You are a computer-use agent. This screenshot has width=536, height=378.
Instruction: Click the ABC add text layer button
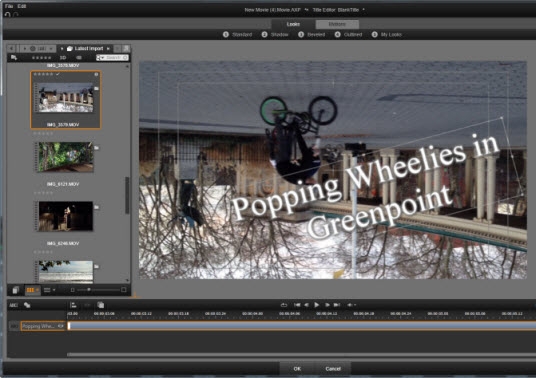13,305
